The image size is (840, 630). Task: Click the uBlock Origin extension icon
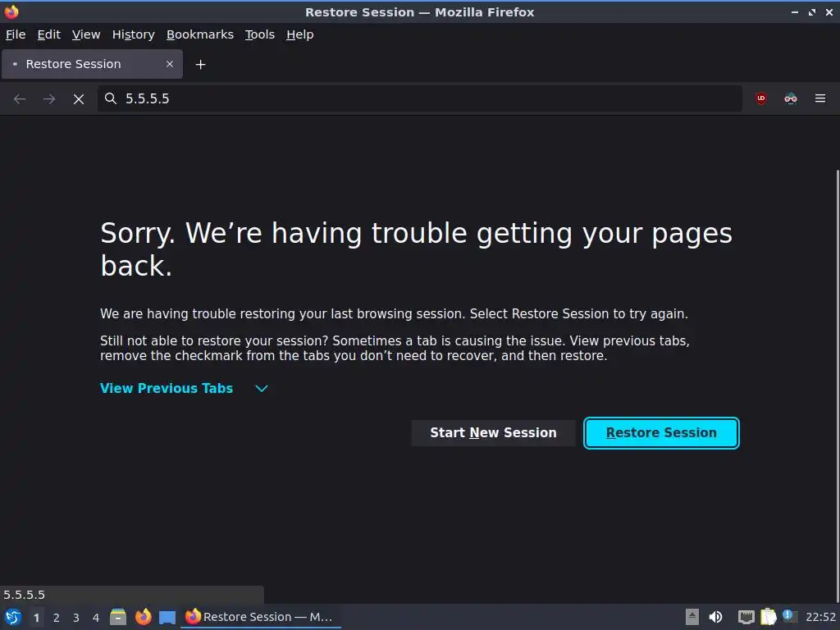[760, 98]
